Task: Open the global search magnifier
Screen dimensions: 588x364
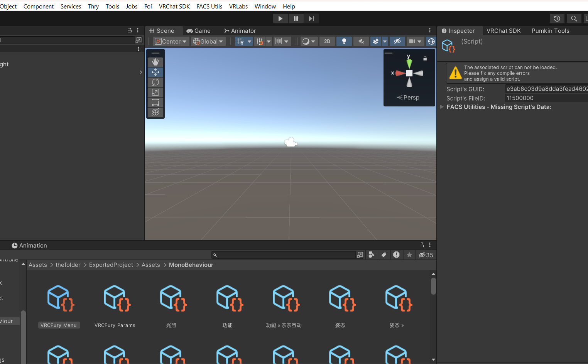Action: (574, 19)
